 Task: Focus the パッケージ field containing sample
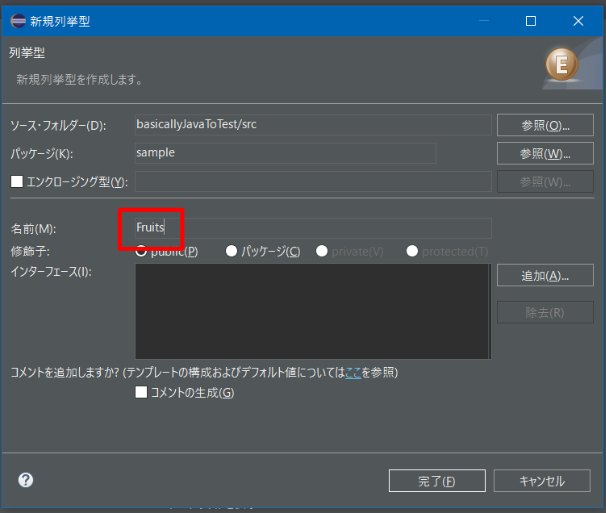(x=286, y=153)
